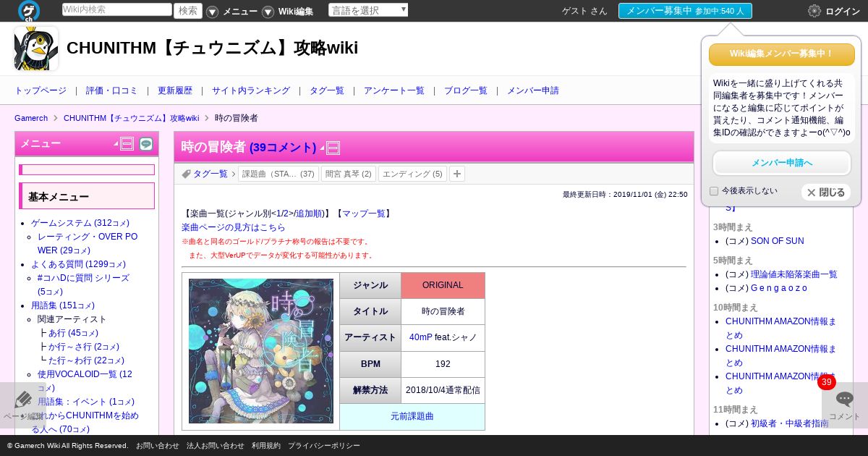Click the メンバー募集中 参加中 540人 button
The width and height of the screenshot is (868, 456).
coord(685,11)
